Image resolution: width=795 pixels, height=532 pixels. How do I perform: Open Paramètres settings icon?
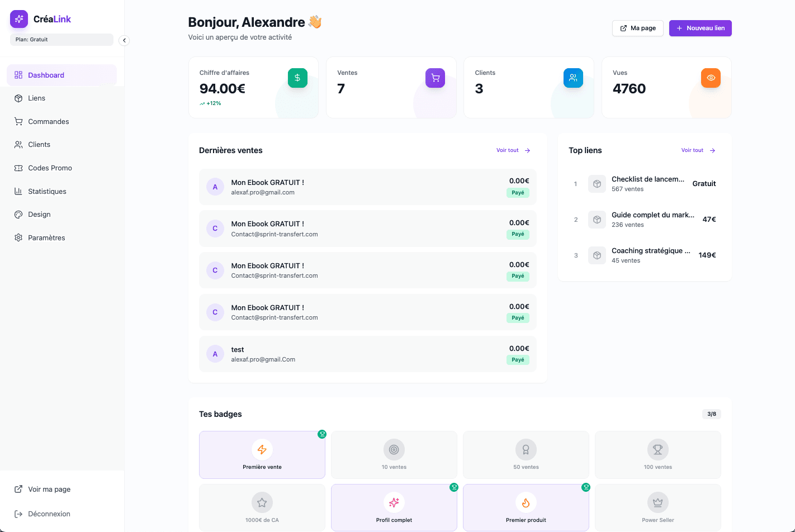18,237
